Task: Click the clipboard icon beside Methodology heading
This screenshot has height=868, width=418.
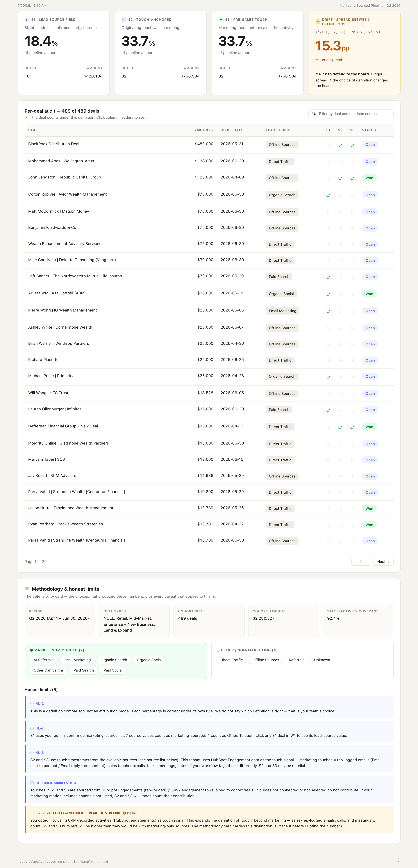Action: pos(27,589)
